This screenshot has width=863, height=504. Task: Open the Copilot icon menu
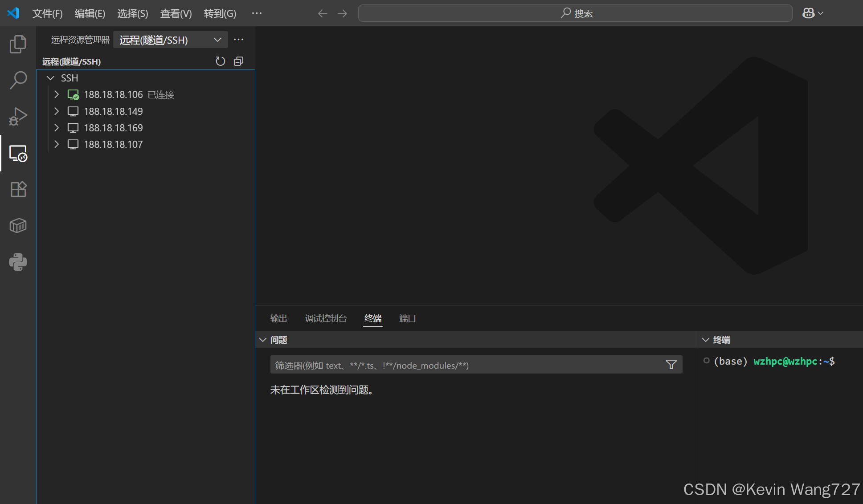(x=813, y=13)
